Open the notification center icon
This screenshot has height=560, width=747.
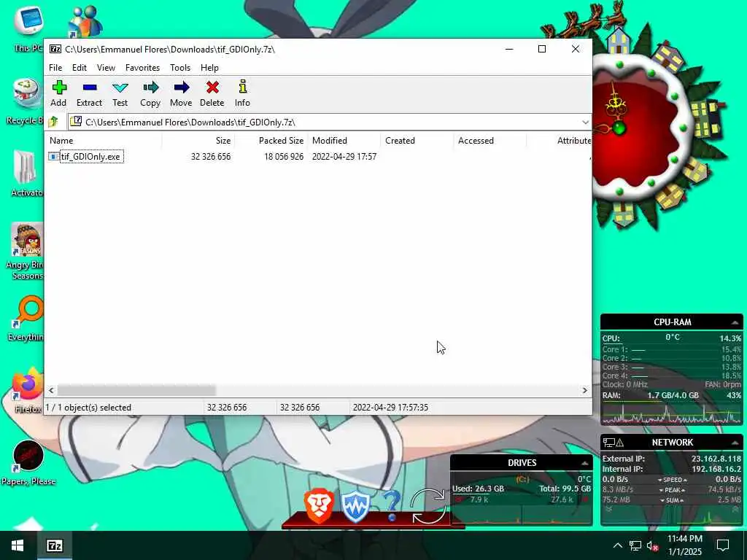tap(723, 545)
